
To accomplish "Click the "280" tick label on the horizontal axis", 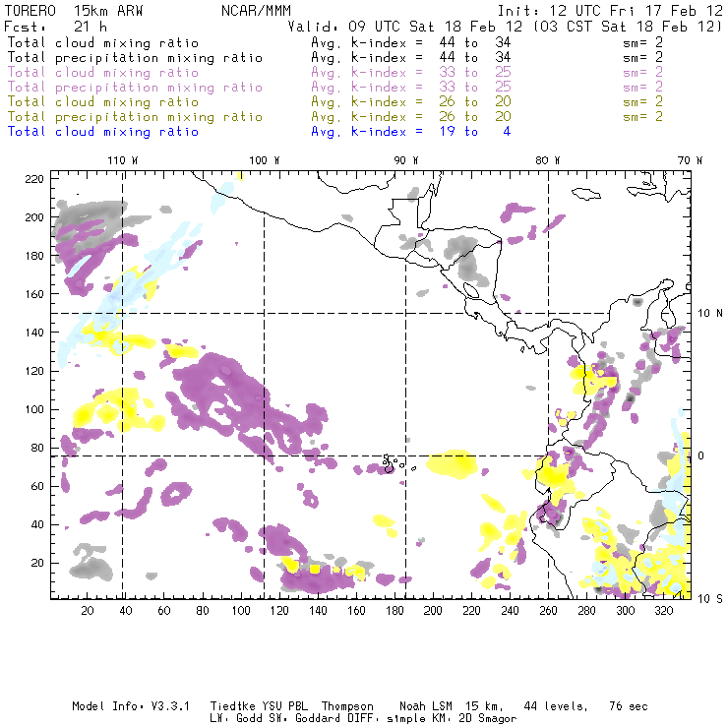I will (587, 611).
